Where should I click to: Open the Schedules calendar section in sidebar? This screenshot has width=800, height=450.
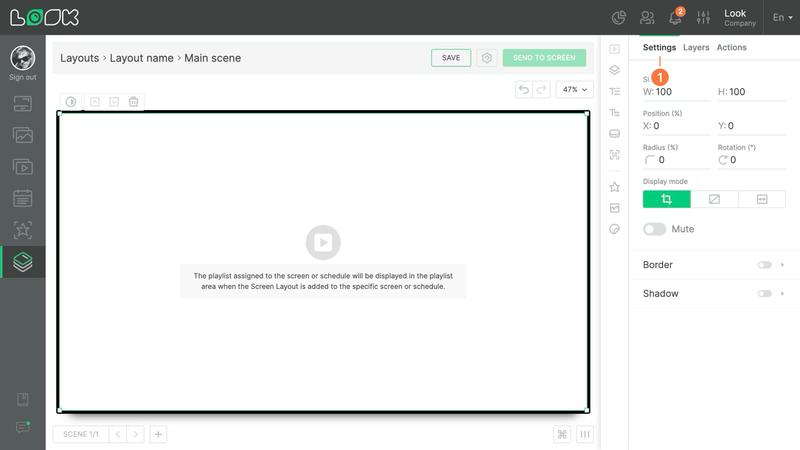pyautogui.click(x=22, y=198)
